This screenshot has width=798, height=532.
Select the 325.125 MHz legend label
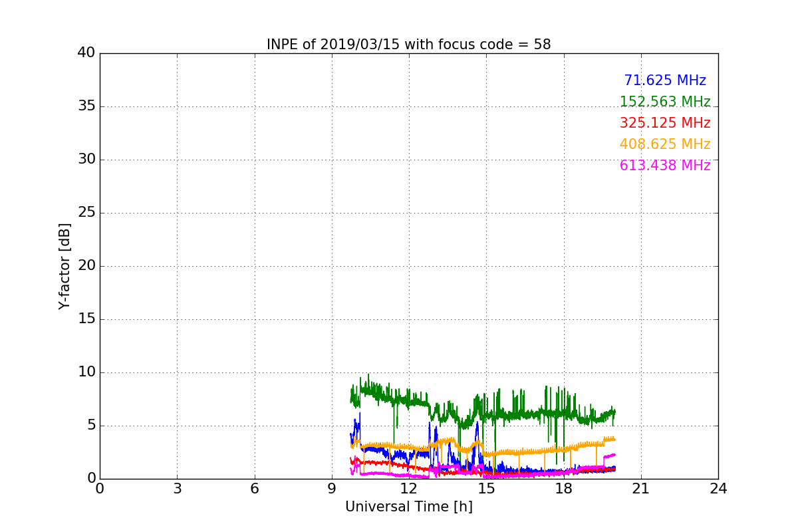point(665,123)
